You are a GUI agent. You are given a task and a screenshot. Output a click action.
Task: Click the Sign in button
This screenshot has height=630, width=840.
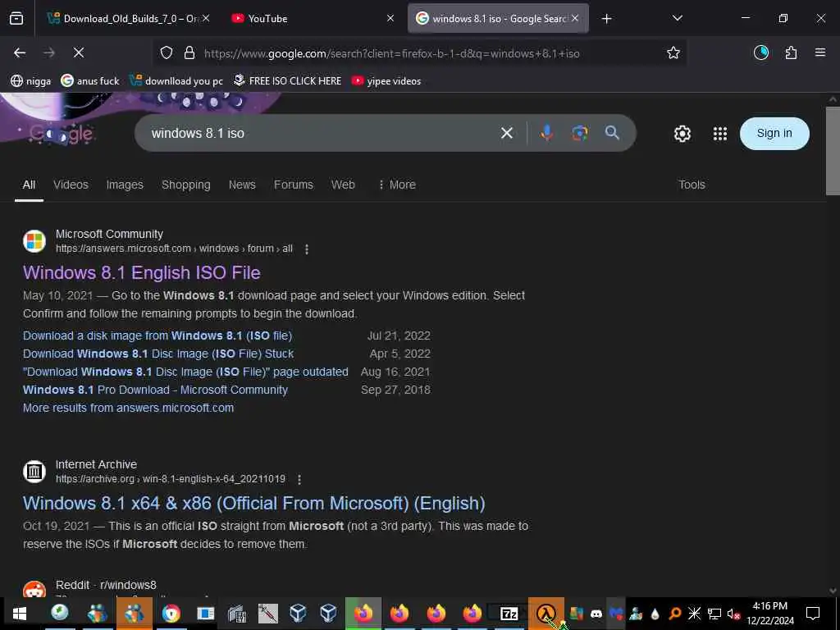(774, 134)
